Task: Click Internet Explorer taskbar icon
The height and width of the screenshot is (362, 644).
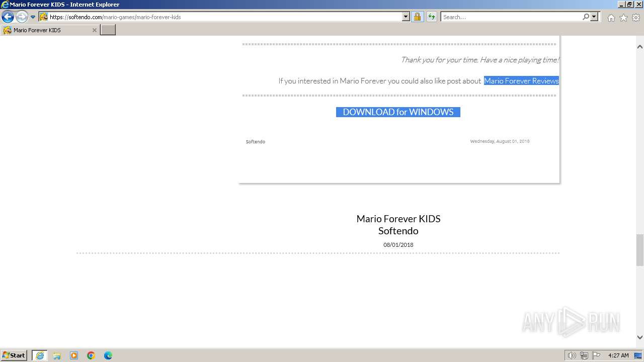Action: click(40, 355)
